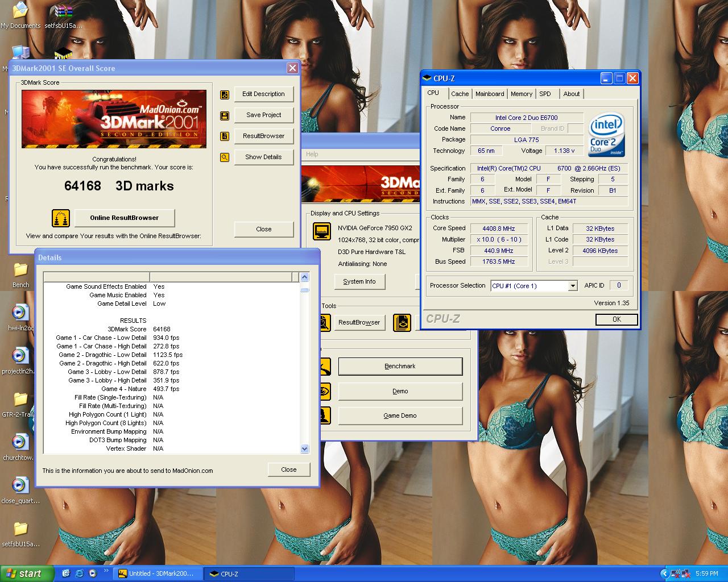This screenshot has width=728, height=582.
Task: Close the Overall Score dialog with Close button
Action: click(x=264, y=230)
